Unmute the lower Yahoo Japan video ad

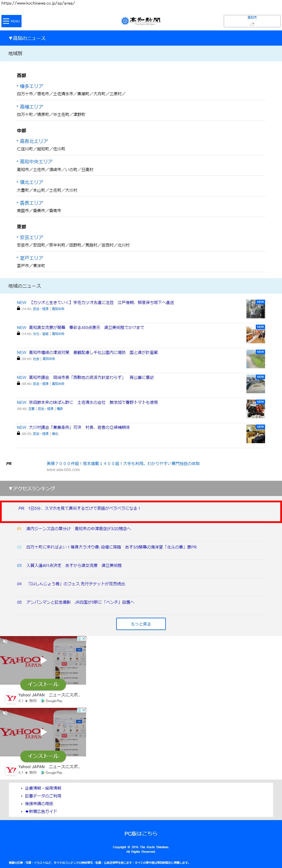tap(5, 713)
